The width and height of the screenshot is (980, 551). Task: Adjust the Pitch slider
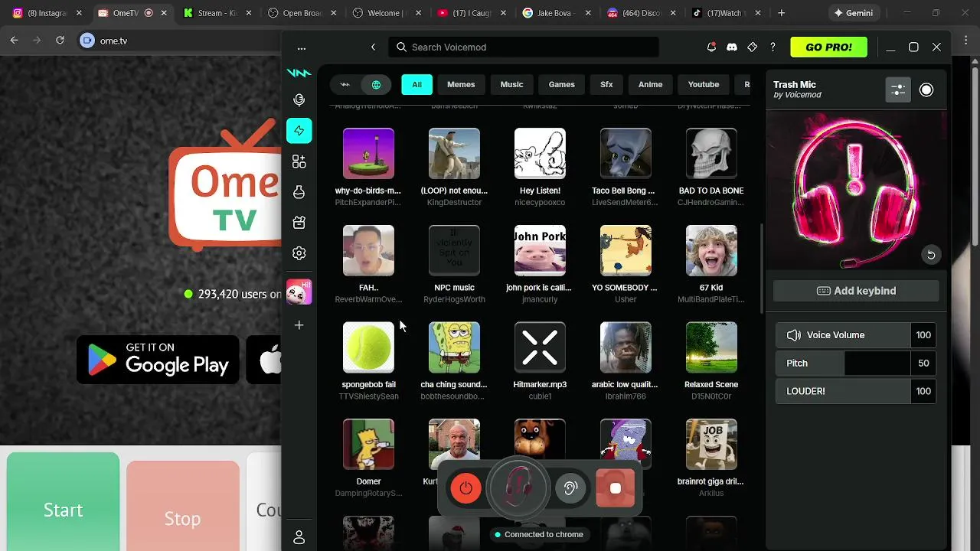coord(856,364)
